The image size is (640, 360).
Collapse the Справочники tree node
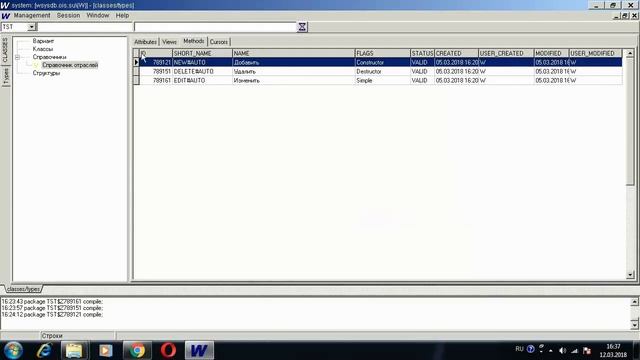coord(18,57)
